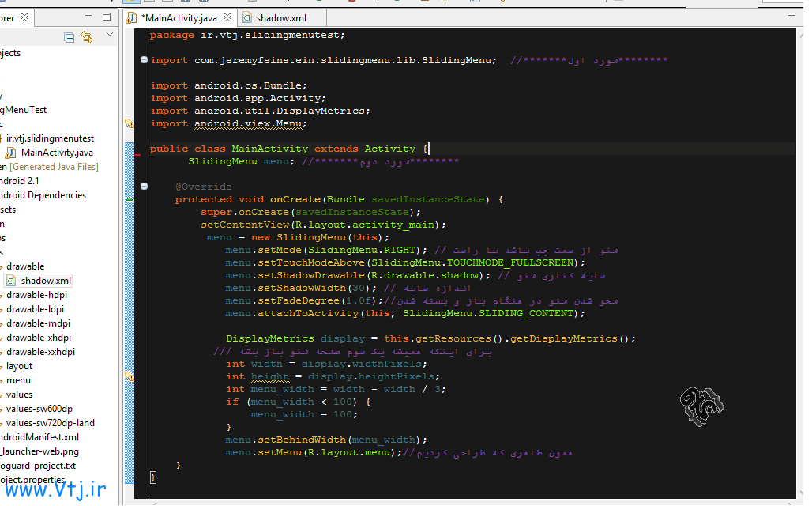Image resolution: width=812 pixels, height=506 pixels.
Task: Click warning marker beside android.view.Menu import
Action: pyautogui.click(x=129, y=123)
